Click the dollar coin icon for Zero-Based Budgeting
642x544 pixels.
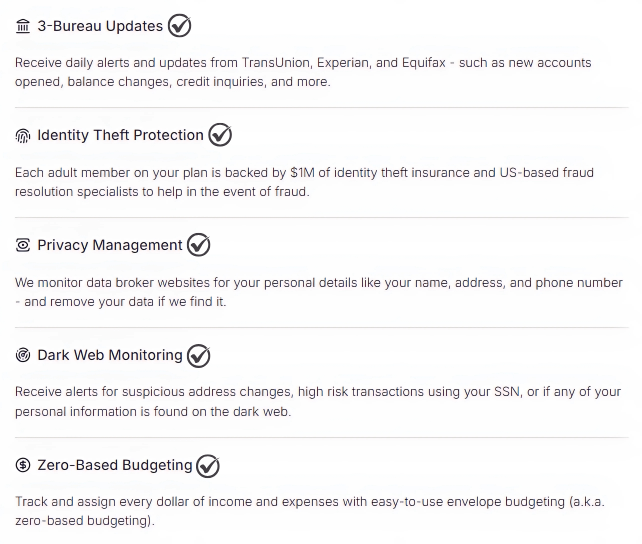[x=23, y=466]
